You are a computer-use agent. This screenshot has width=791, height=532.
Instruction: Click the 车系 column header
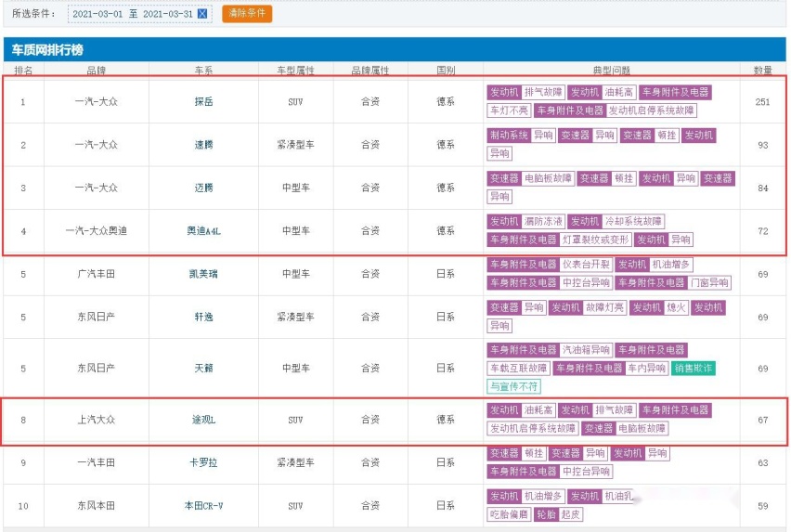[x=203, y=70]
